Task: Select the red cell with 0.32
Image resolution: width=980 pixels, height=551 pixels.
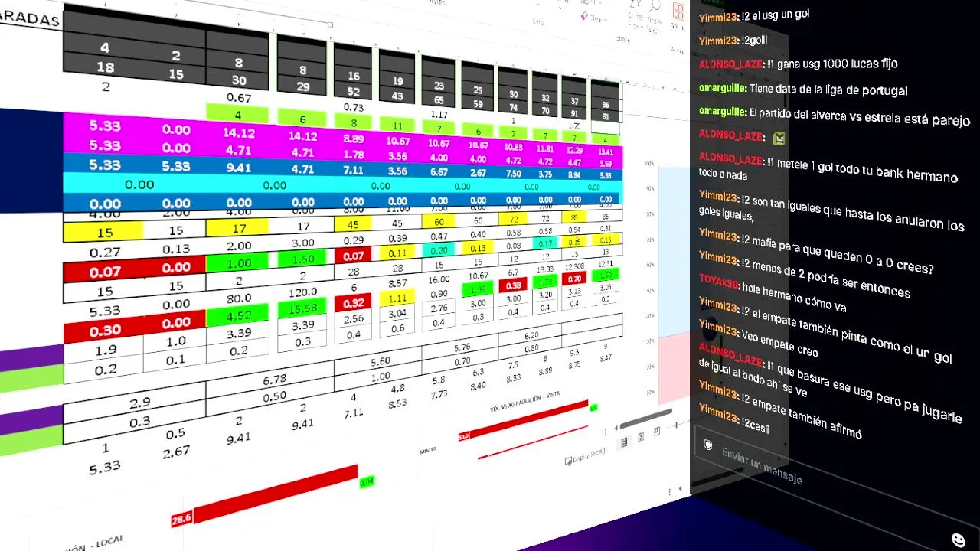Action: pos(353,303)
